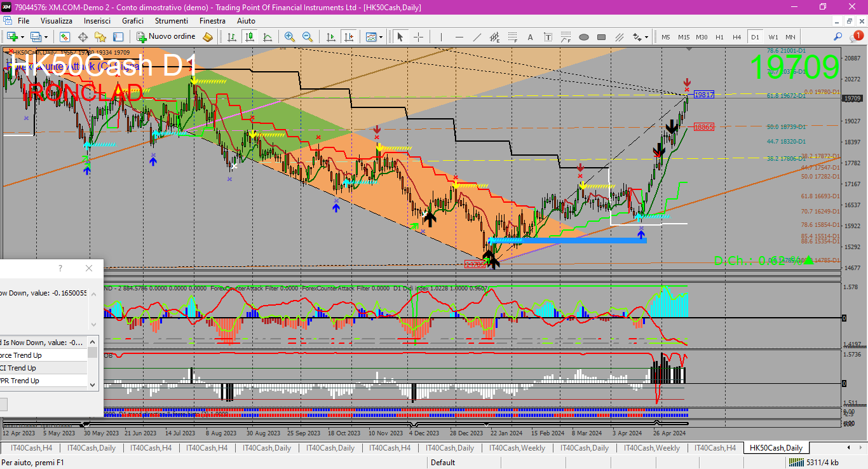868x469 pixels.
Task: Select the Fibonacci arcs tool
Action: click(566, 37)
